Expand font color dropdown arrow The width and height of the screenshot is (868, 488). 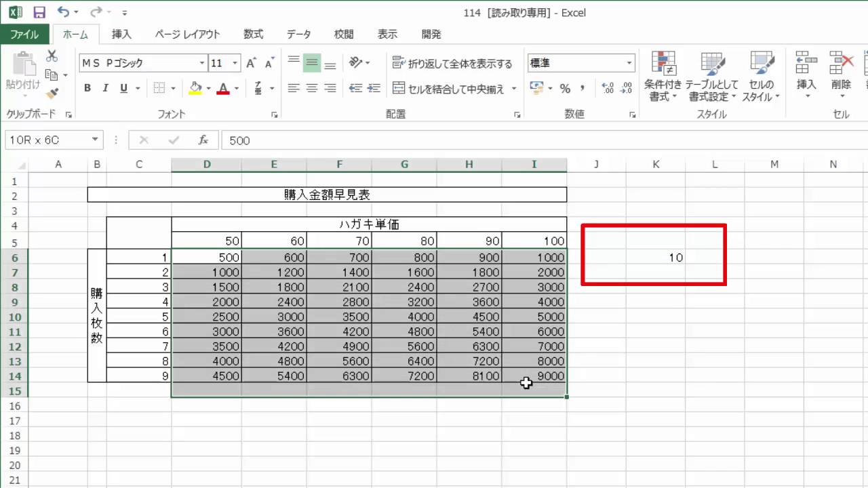tap(237, 88)
